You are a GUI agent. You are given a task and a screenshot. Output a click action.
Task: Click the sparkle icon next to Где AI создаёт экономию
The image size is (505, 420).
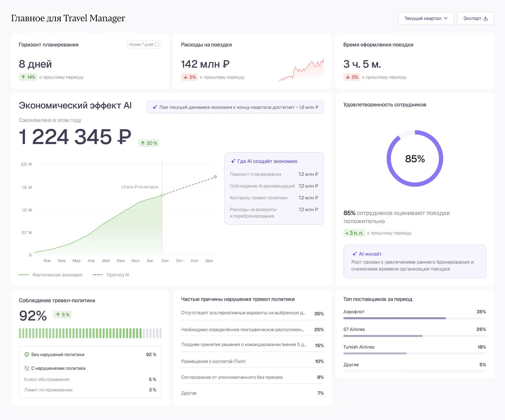233,161
